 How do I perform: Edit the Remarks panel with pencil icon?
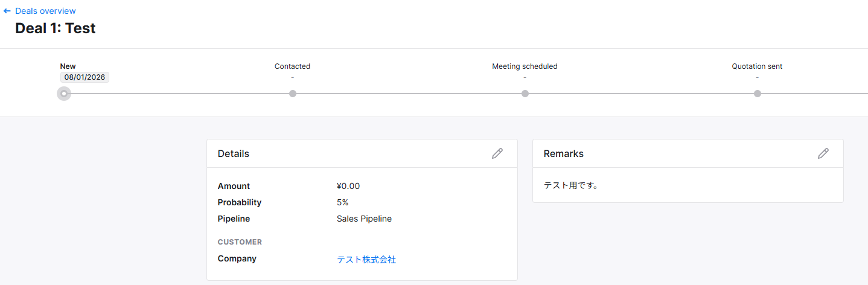(823, 153)
